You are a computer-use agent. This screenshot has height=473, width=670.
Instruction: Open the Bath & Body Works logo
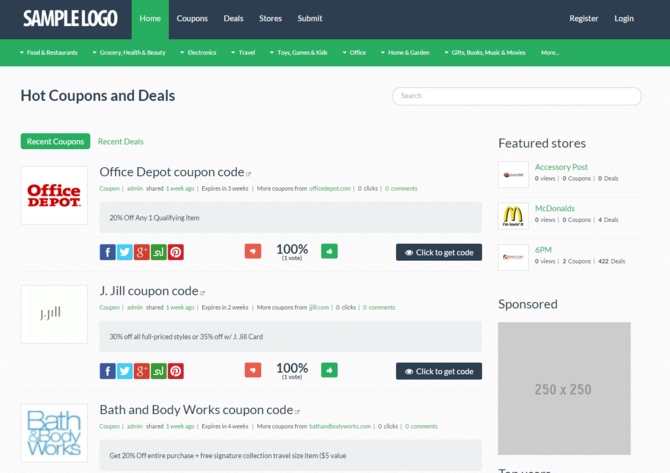coord(54,433)
